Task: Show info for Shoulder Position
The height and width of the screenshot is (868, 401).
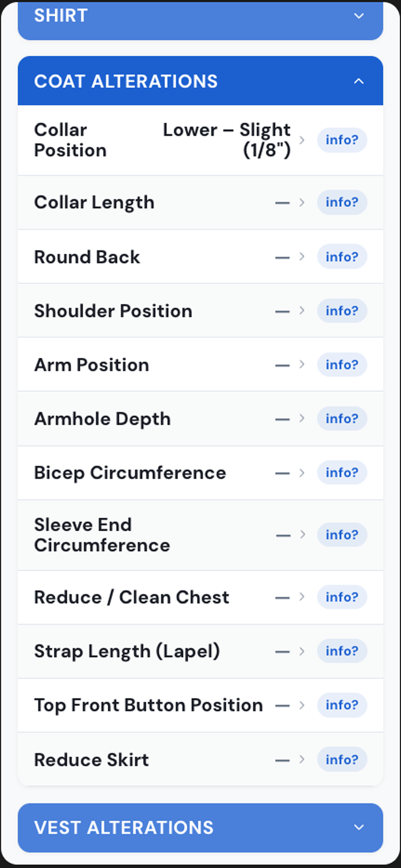Action: tap(342, 311)
